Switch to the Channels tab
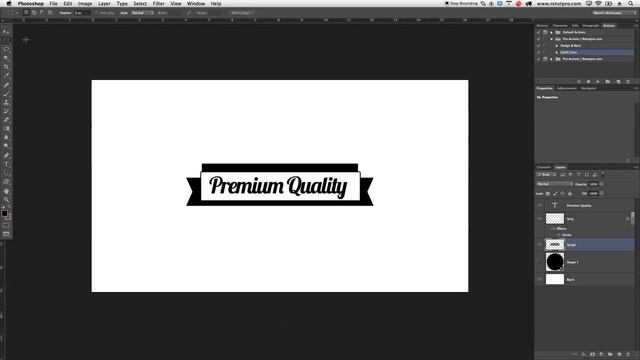640x360 pixels. (x=543, y=167)
